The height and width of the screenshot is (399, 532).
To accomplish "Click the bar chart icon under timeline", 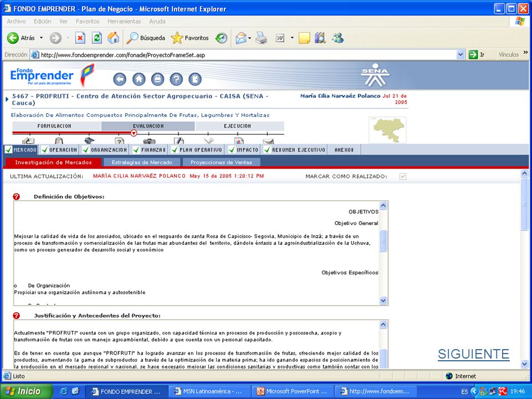I will coord(239,141).
